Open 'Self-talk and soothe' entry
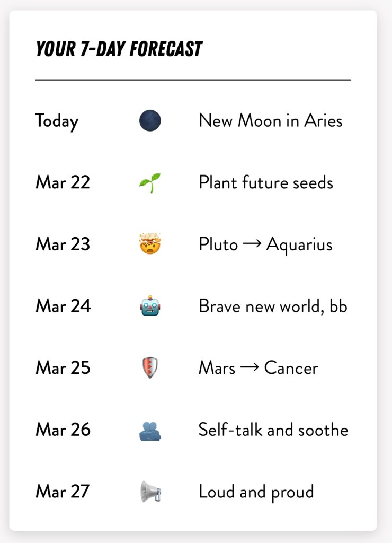 273,430
